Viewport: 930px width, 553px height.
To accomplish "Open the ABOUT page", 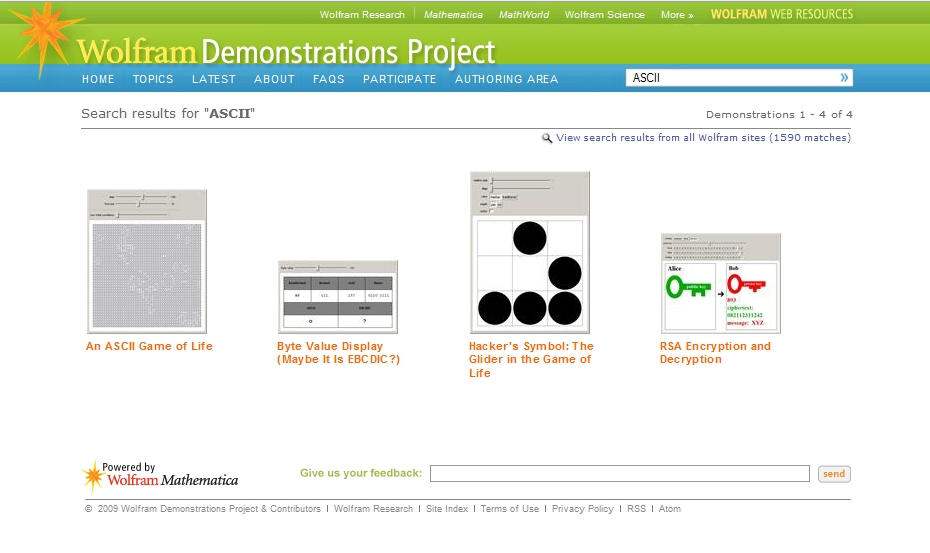I will coord(274,79).
